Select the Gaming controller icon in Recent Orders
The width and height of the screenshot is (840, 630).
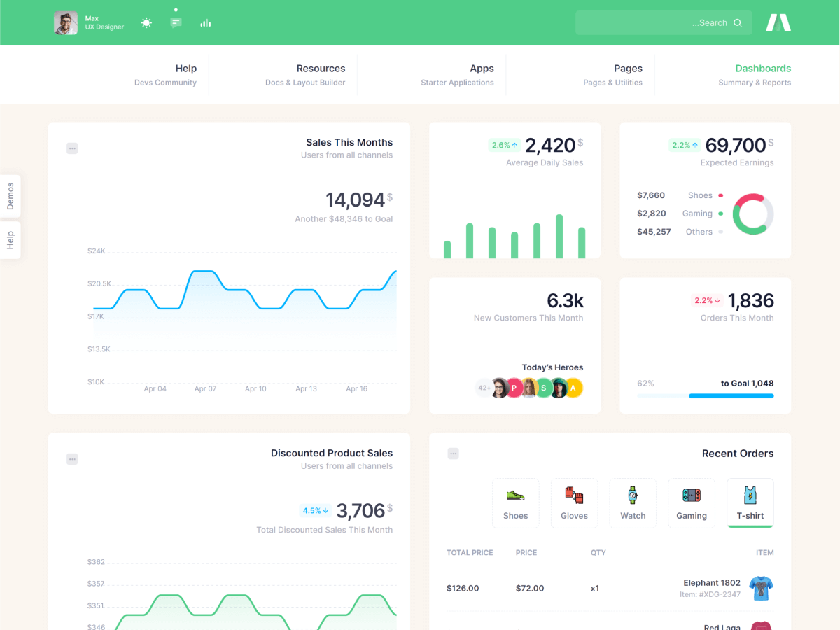pyautogui.click(x=691, y=503)
